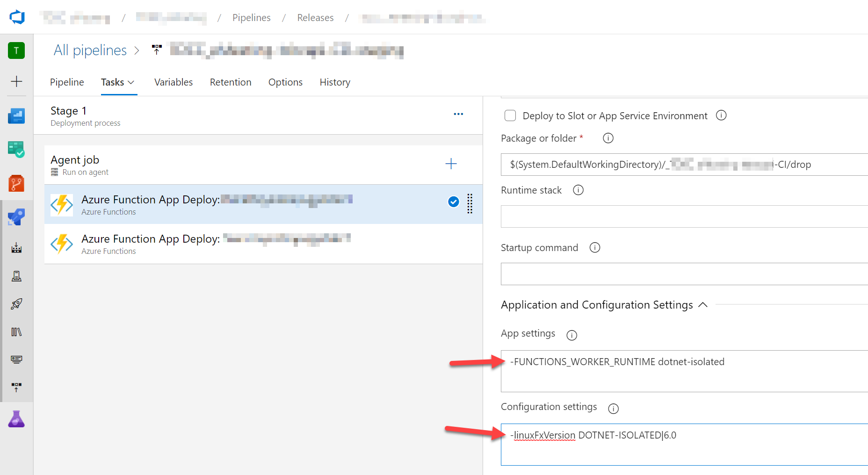Open the Test Plans flask icon
The image size is (868, 475).
16,419
